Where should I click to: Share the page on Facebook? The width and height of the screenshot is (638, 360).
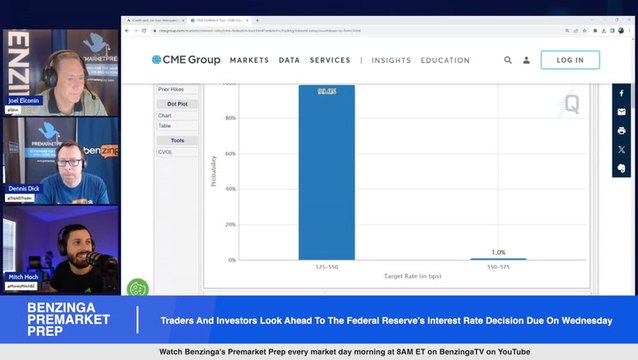[x=621, y=93]
